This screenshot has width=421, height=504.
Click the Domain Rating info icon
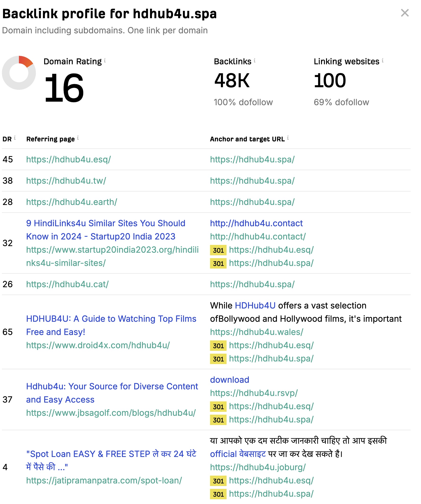(x=105, y=61)
